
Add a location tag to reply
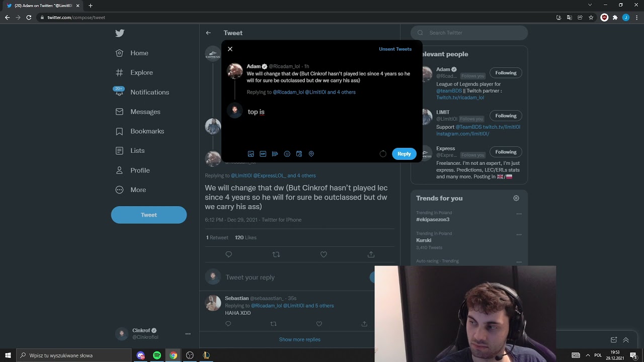[311, 154]
